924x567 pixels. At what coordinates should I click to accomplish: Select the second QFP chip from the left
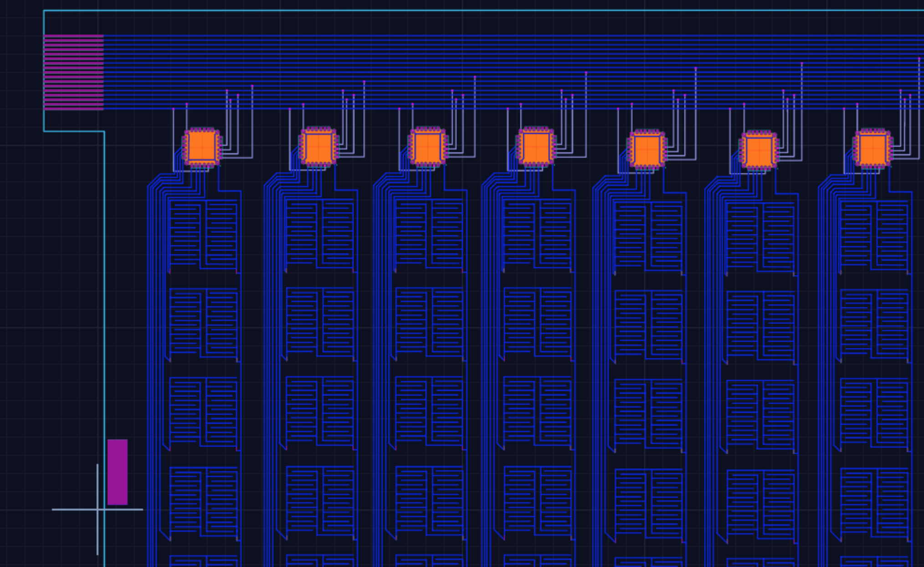pos(319,147)
